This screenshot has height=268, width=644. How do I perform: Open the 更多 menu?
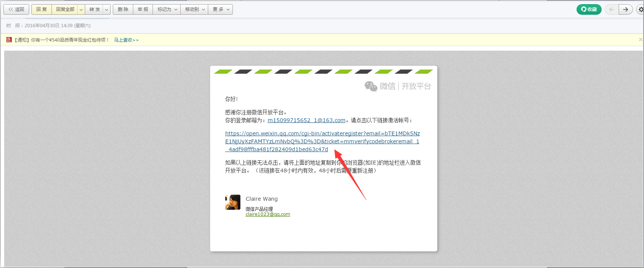click(x=221, y=9)
